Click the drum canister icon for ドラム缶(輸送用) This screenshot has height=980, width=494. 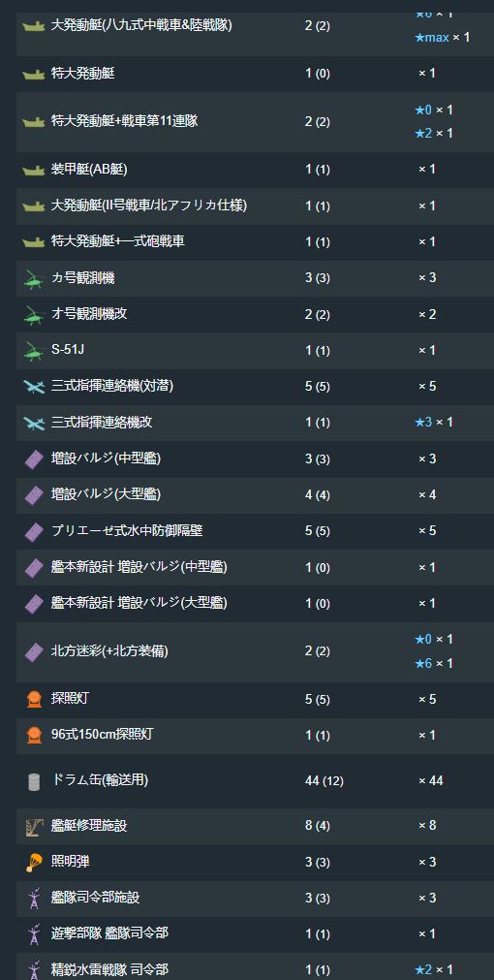click(34, 781)
